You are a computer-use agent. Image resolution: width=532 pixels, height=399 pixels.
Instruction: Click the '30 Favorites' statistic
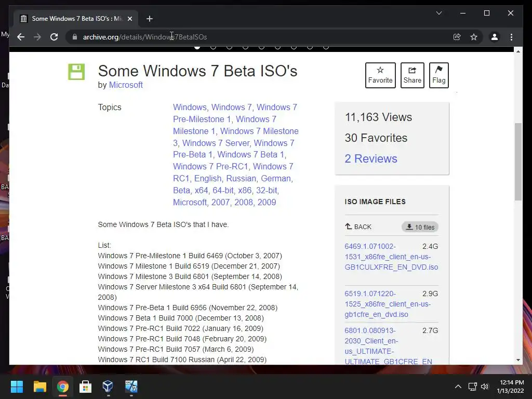coord(376,138)
